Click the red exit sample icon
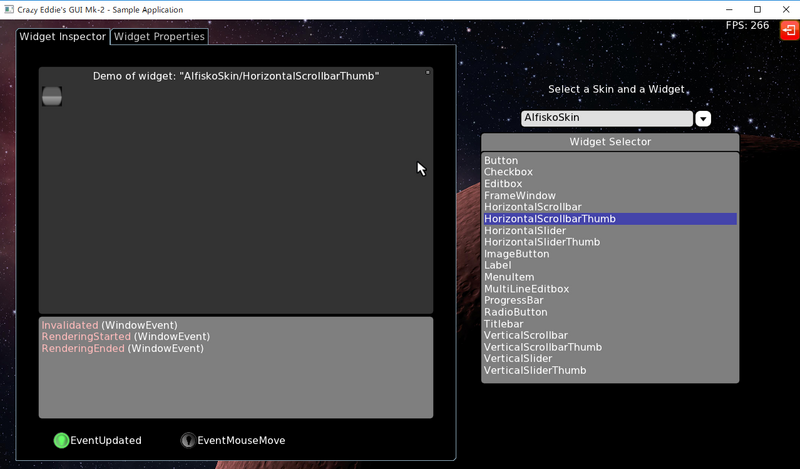800x469 pixels. click(x=789, y=31)
